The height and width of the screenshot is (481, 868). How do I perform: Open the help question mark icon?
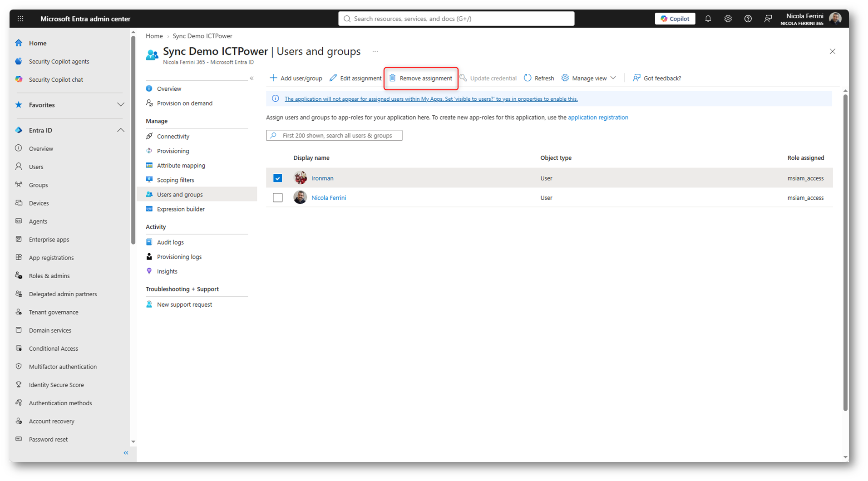748,19
